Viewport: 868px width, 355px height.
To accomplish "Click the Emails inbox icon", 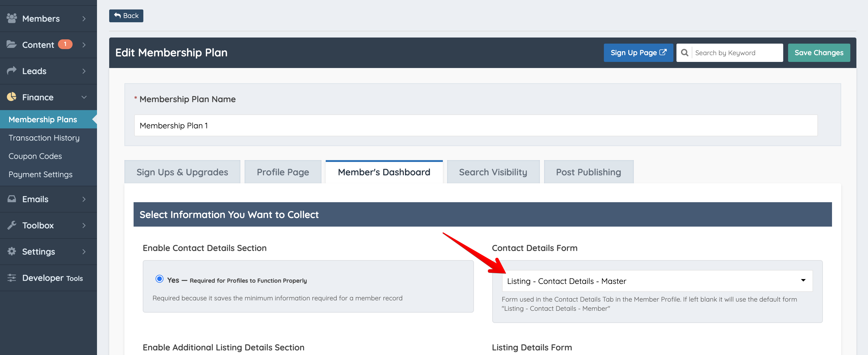I will (12, 199).
